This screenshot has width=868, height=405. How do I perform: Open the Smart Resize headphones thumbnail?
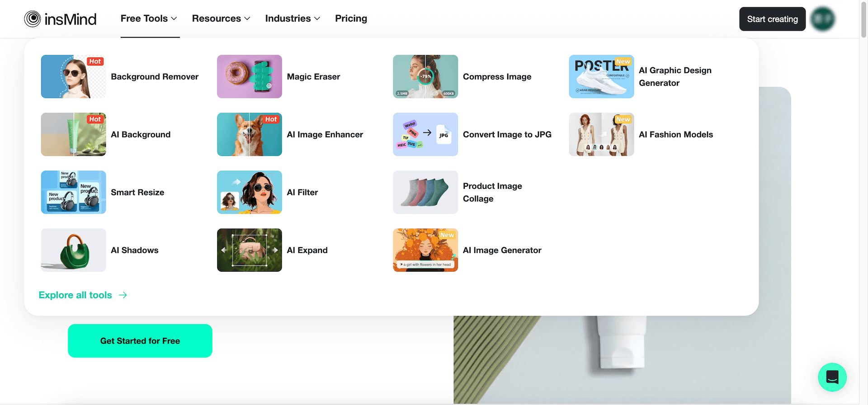(x=74, y=192)
